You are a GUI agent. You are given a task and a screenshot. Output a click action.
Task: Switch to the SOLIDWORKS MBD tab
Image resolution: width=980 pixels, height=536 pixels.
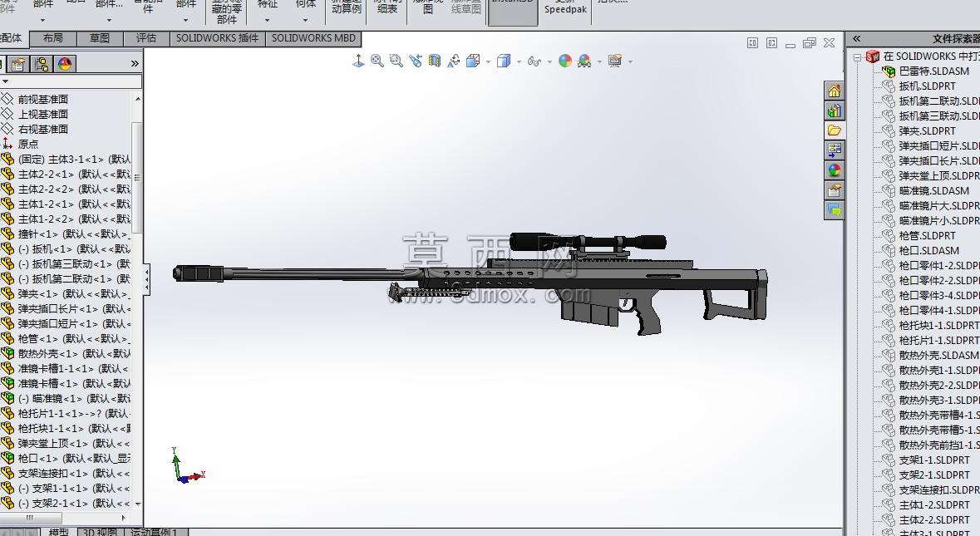(313, 38)
